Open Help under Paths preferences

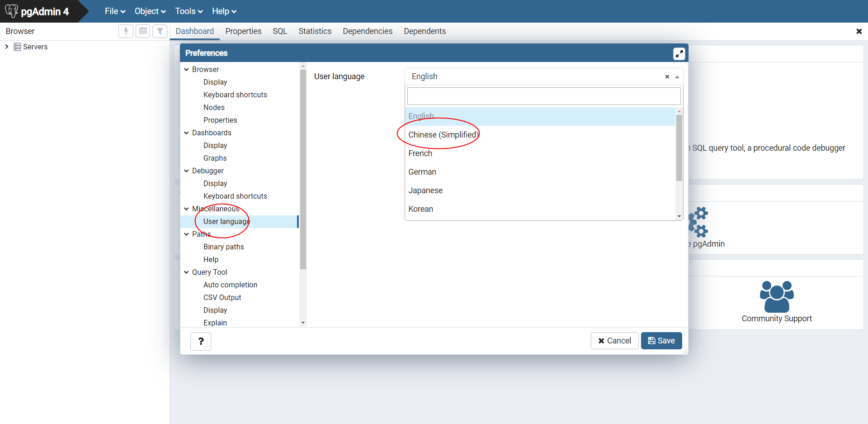(211, 259)
